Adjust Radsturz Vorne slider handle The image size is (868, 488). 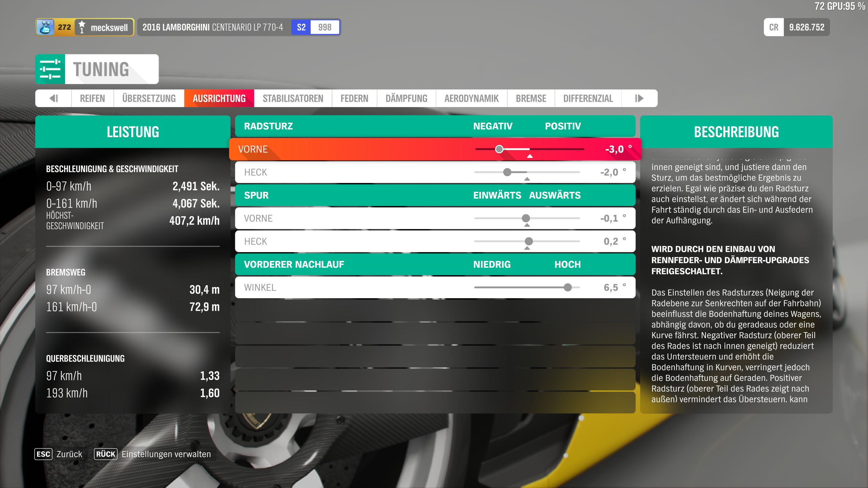499,149
